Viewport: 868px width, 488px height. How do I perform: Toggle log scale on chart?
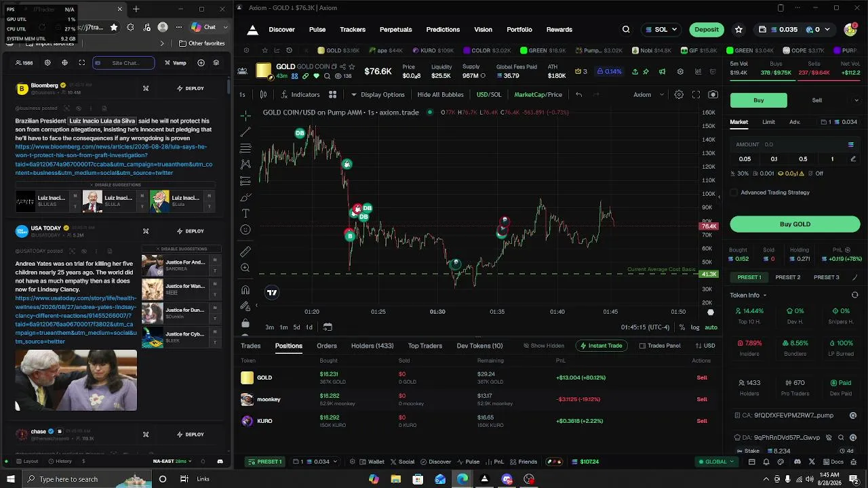click(695, 327)
